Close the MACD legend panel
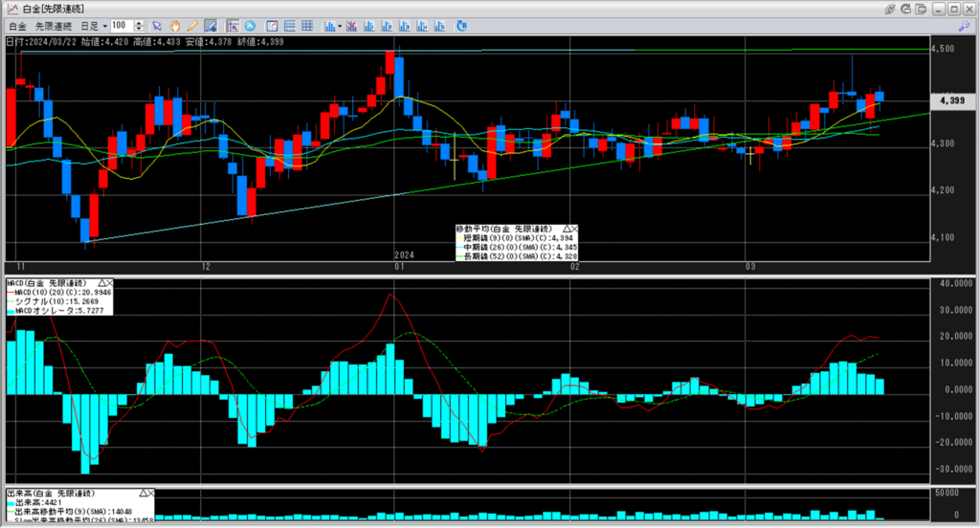980x528 pixels. click(110, 283)
